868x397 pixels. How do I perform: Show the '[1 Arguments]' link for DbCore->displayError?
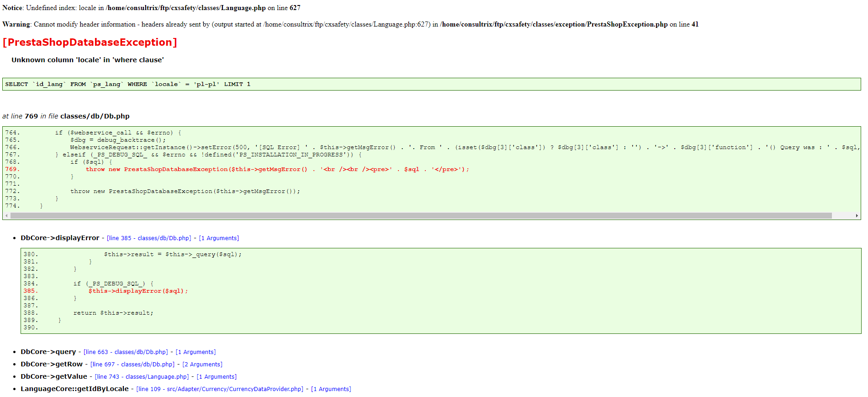click(219, 238)
